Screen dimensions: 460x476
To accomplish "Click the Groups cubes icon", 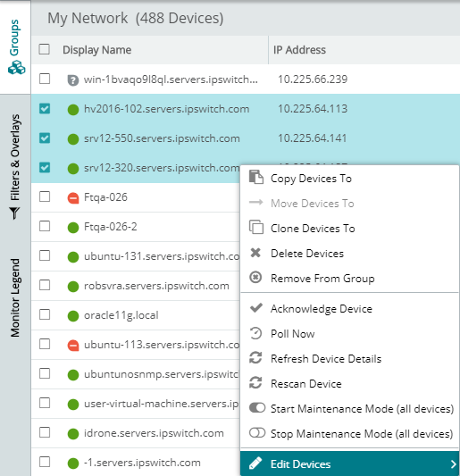I will coord(16,67).
